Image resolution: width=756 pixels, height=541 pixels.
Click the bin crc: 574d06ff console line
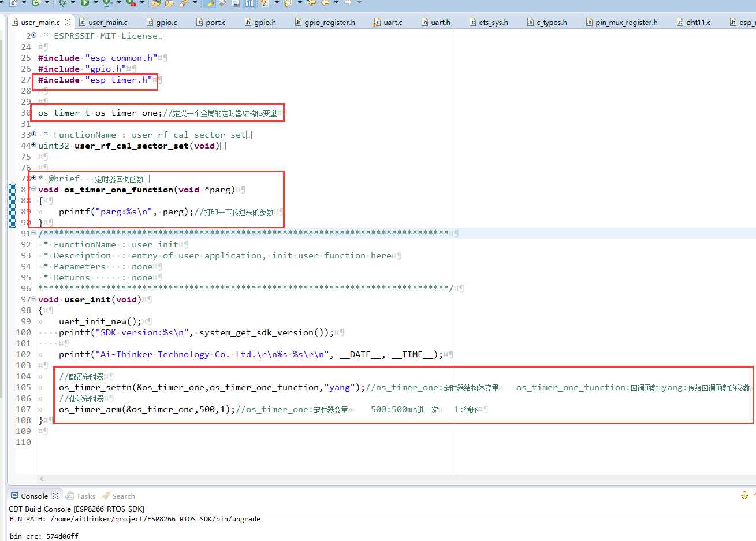44,536
